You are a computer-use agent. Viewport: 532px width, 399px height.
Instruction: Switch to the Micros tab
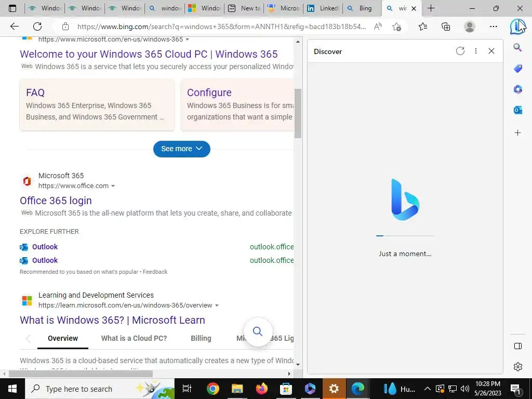pos(283,8)
